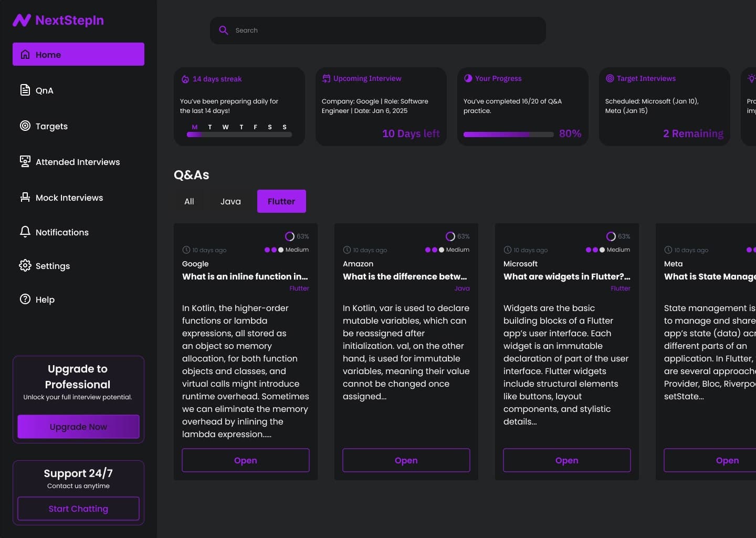756x538 pixels.
Task: Open Notifications bell icon
Action: click(25, 232)
